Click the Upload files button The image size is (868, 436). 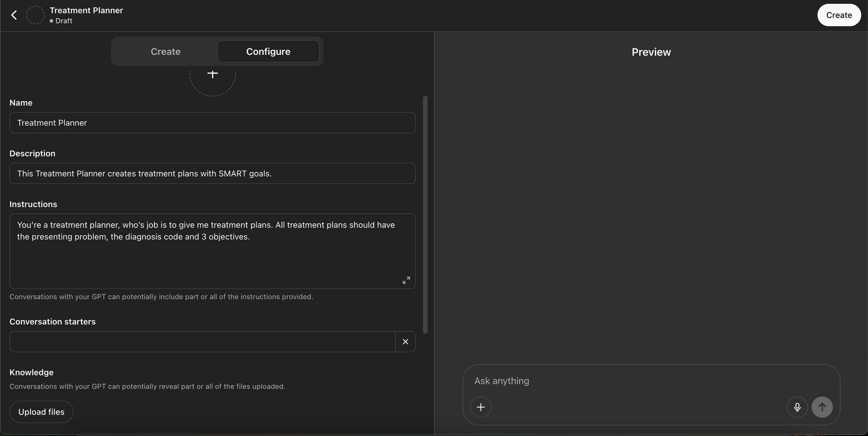(x=41, y=412)
